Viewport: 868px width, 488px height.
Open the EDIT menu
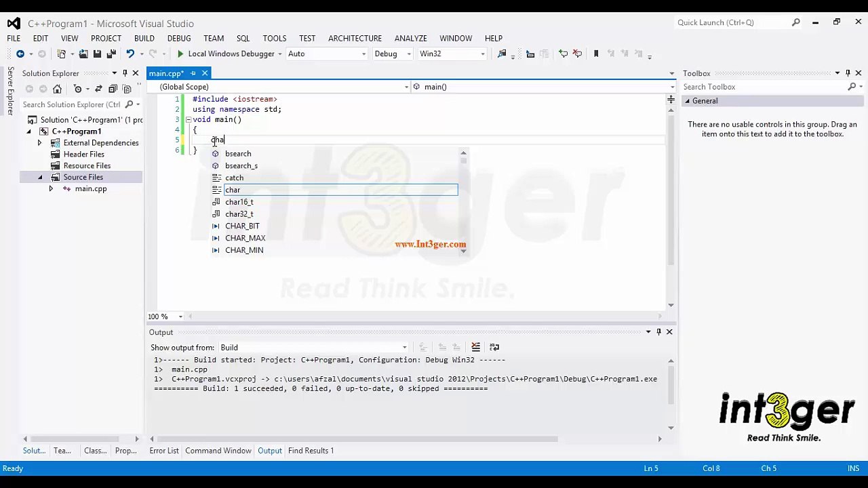(41, 39)
